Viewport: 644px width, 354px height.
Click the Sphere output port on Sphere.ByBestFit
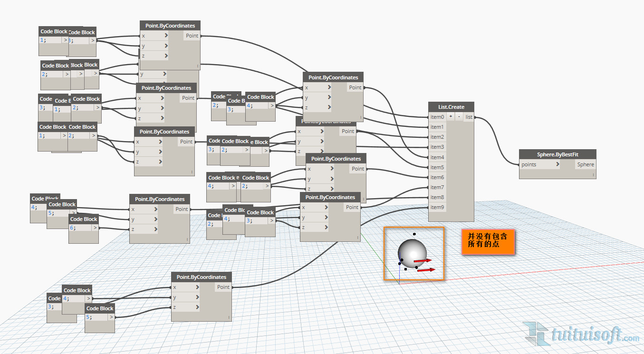(x=586, y=164)
